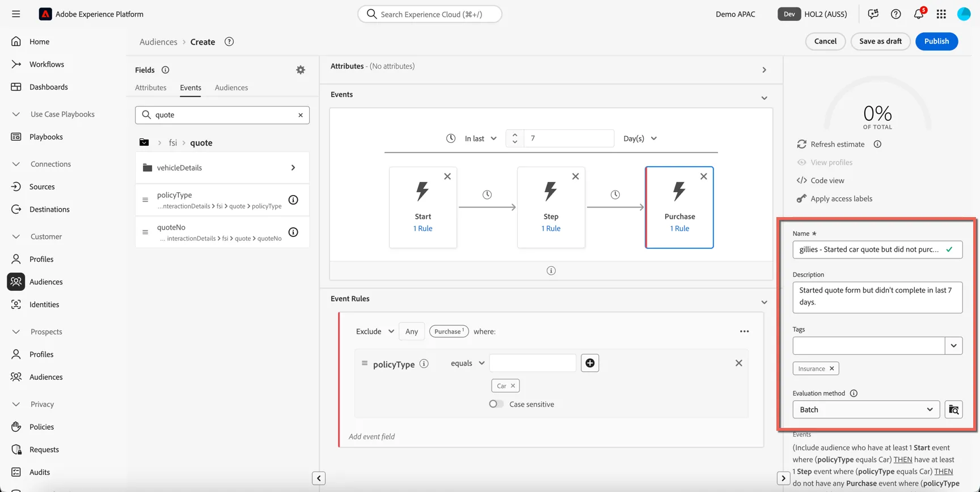
Task: Open the hamburger navigation menu
Action: (16, 14)
